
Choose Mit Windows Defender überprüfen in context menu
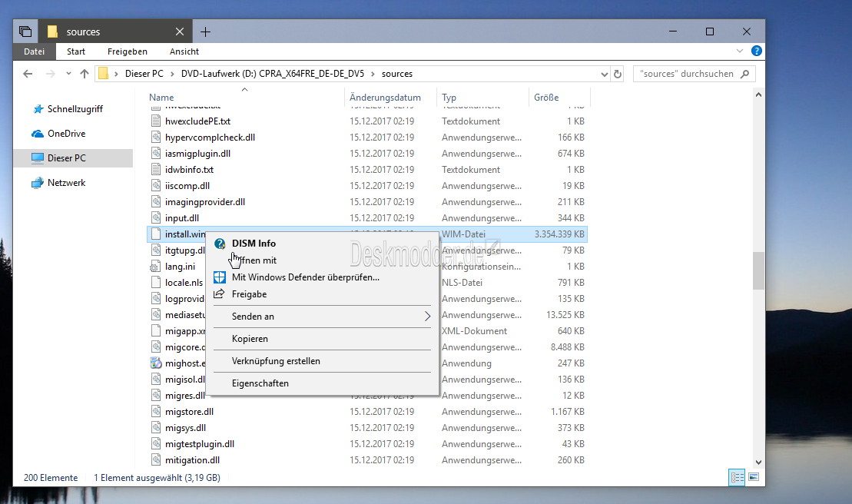[x=323, y=277]
